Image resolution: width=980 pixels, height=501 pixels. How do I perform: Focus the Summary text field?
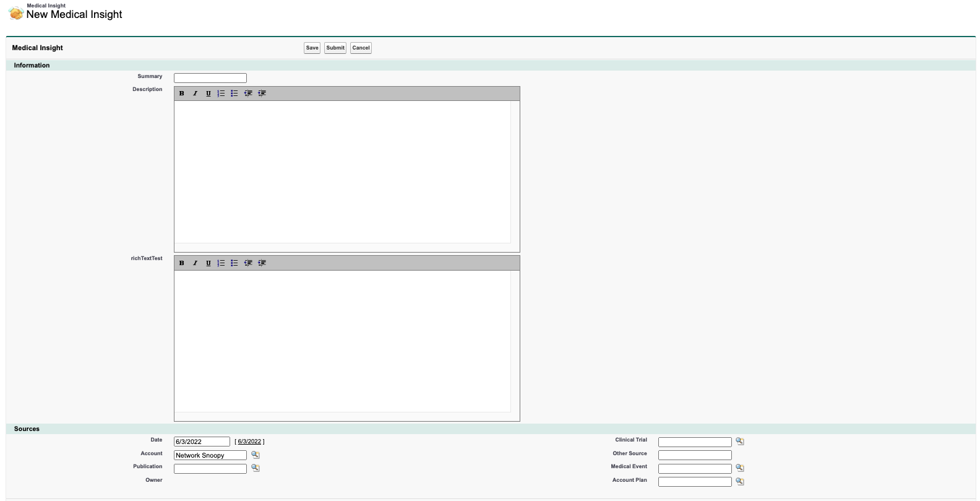coord(210,78)
